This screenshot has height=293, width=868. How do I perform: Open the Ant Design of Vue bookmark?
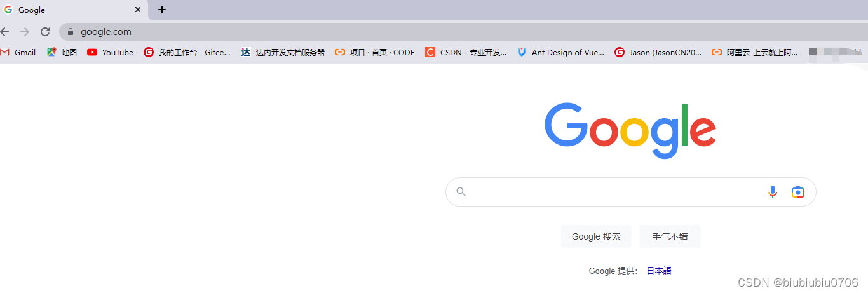560,53
